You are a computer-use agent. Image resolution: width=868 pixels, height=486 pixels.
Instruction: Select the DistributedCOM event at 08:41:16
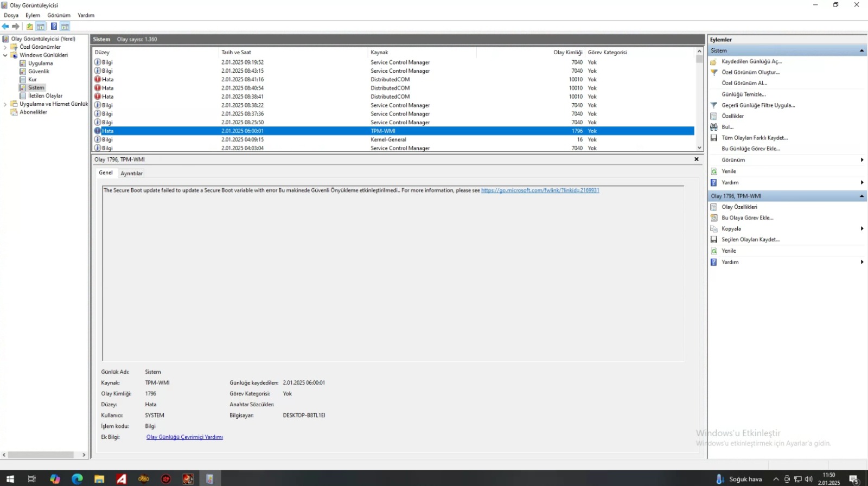pos(393,80)
